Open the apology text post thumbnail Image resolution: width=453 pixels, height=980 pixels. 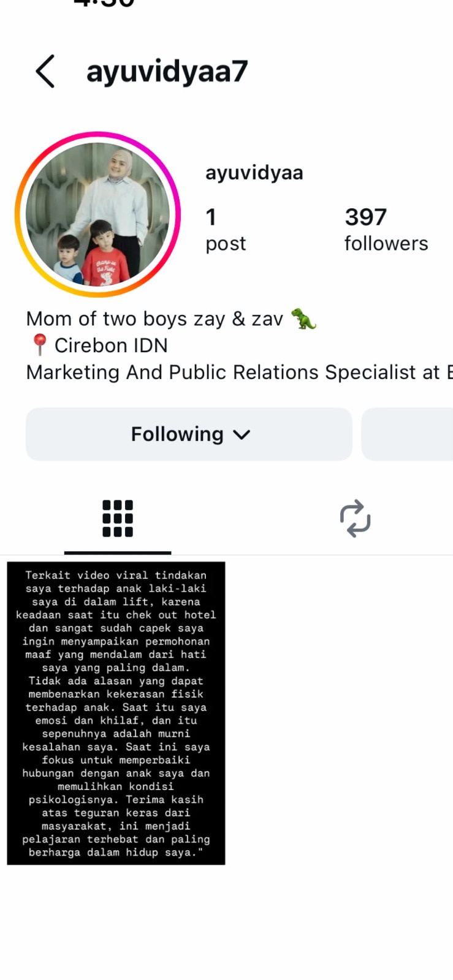point(116,713)
